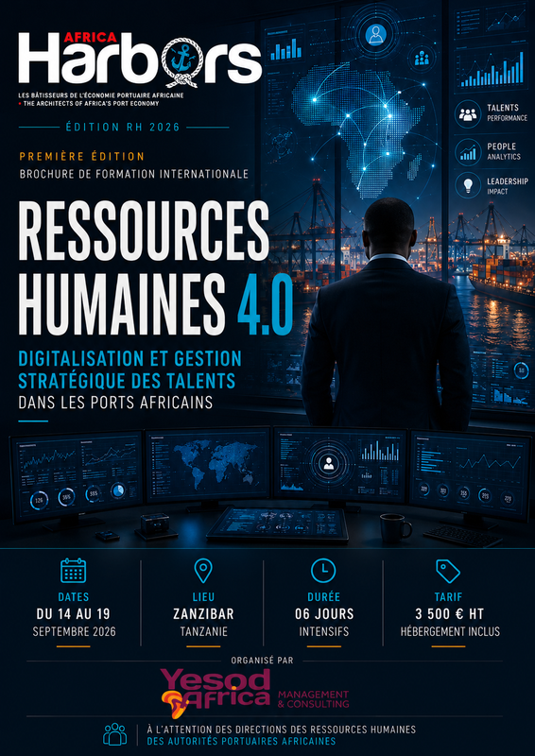Viewport: 535px width, 756px height.
Task: Click the group icon beside À l'attention
Action: [x=114, y=734]
